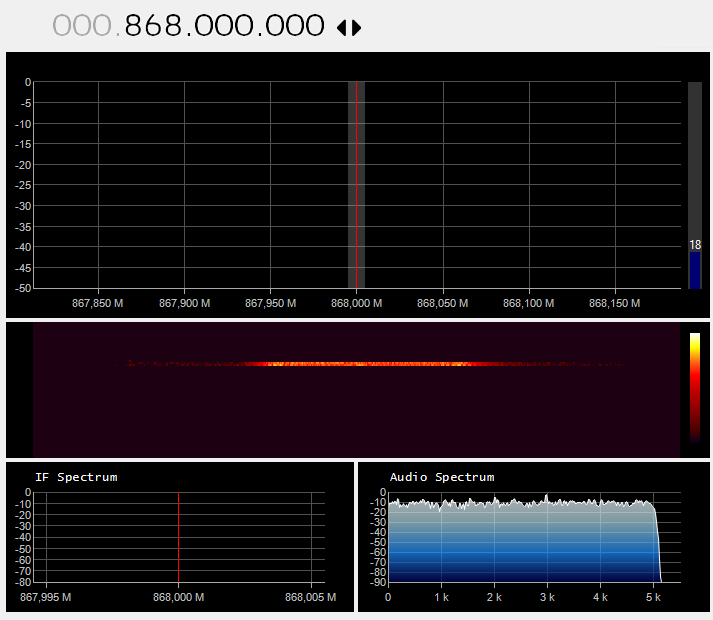Click the 868 MHz digit group

[x=154, y=25]
